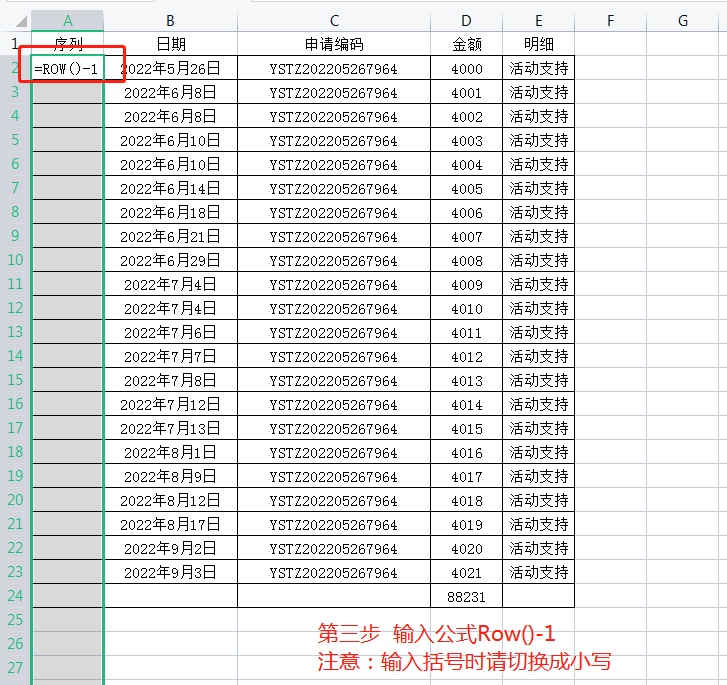The width and height of the screenshot is (727, 685).
Task: Click date cell 2022年8月17日
Action: pos(171,524)
